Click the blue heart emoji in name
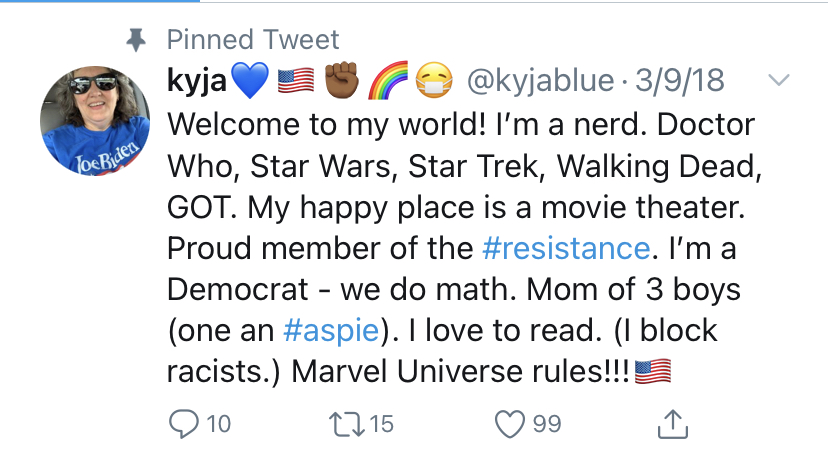Viewport: 828px width, 454px height. [250, 80]
